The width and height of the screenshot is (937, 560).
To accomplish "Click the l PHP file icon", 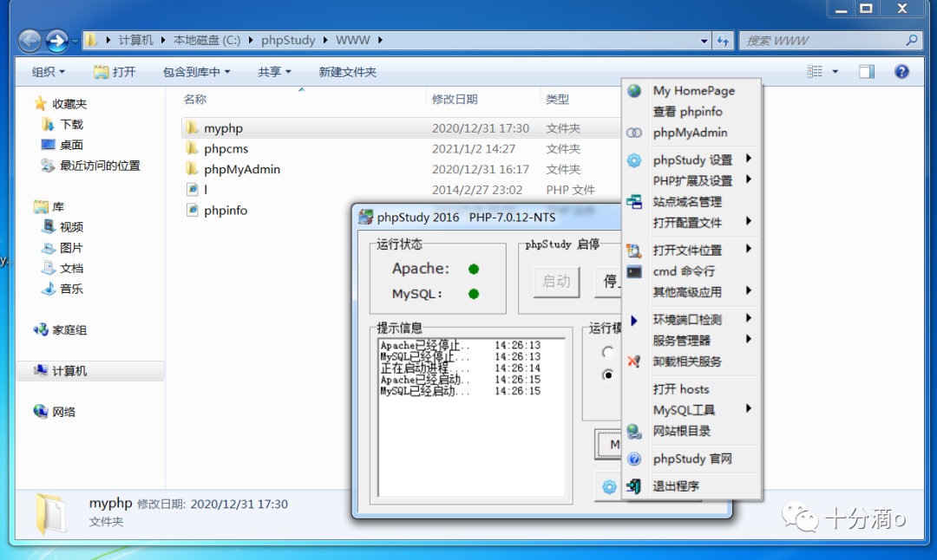I will pyautogui.click(x=192, y=189).
